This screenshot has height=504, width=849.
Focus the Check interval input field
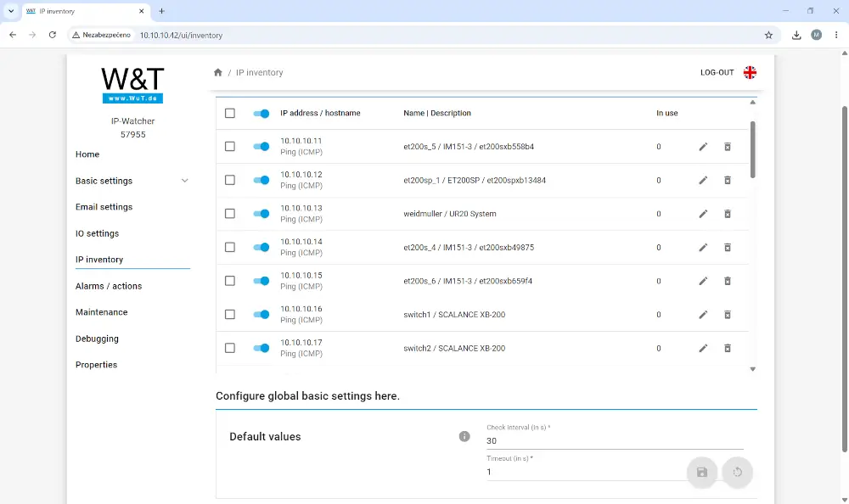615,440
